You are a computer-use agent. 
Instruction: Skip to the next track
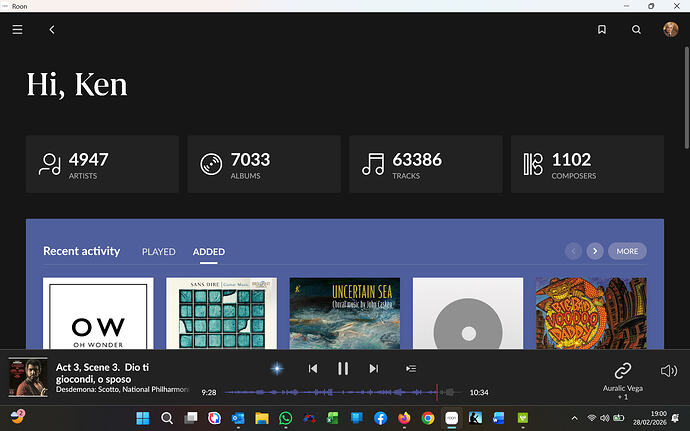(374, 369)
